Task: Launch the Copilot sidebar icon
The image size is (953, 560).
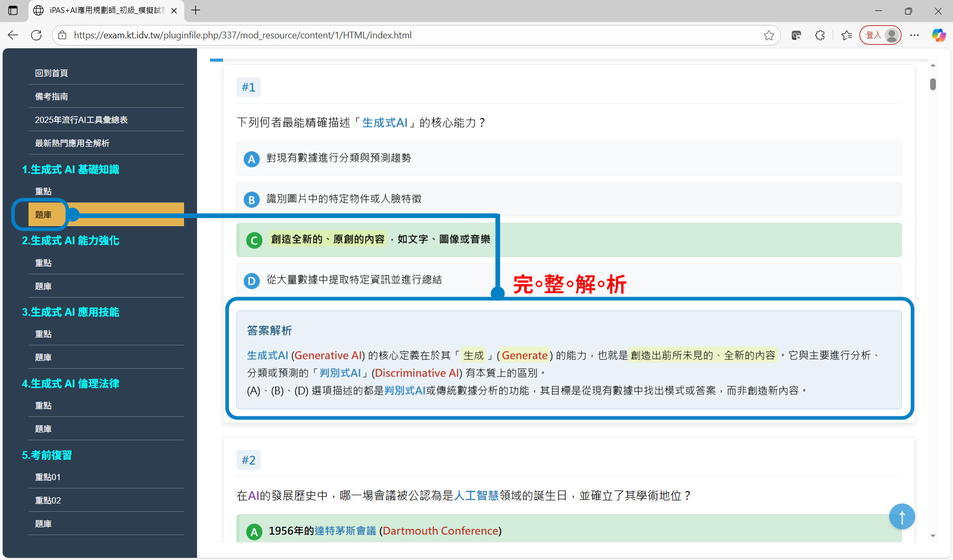Action: pyautogui.click(x=938, y=35)
